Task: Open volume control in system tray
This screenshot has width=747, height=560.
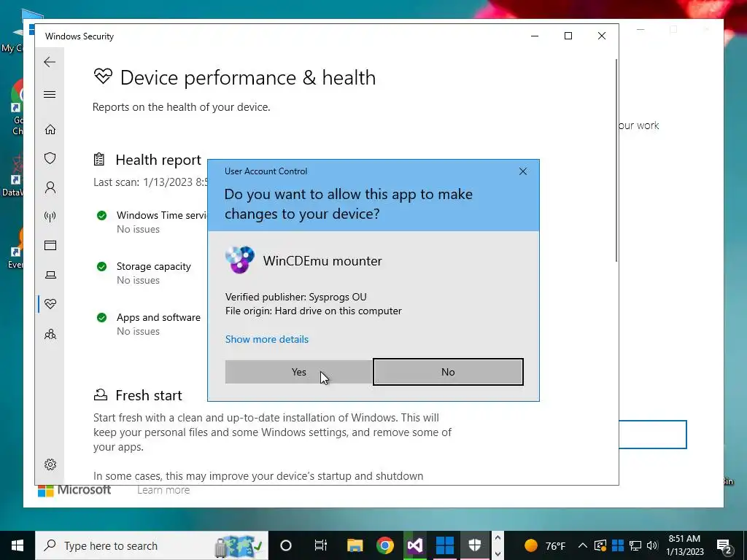Action: (652, 545)
